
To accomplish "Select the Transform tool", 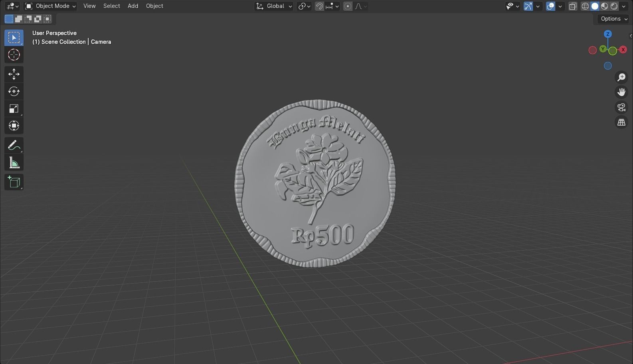I will click(14, 126).
